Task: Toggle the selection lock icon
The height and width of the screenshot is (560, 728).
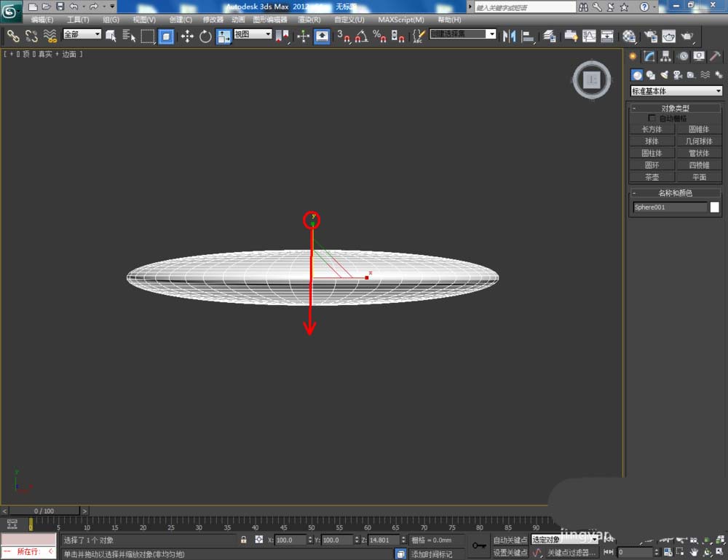Action: point(244,540)
